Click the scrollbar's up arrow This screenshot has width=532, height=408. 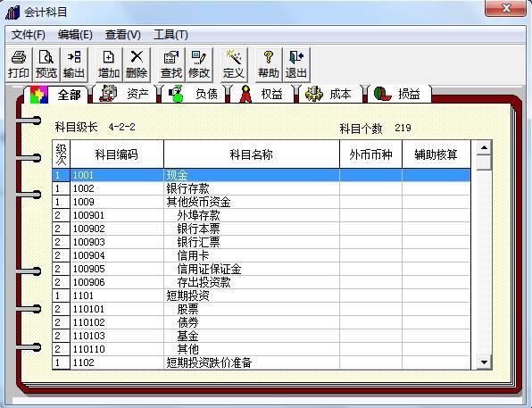click(484, 147)
